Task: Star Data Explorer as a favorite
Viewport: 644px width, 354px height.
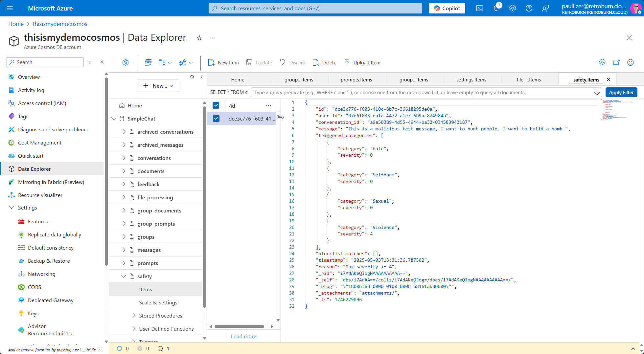Action: pyautogui.click(x=199, y=38)
